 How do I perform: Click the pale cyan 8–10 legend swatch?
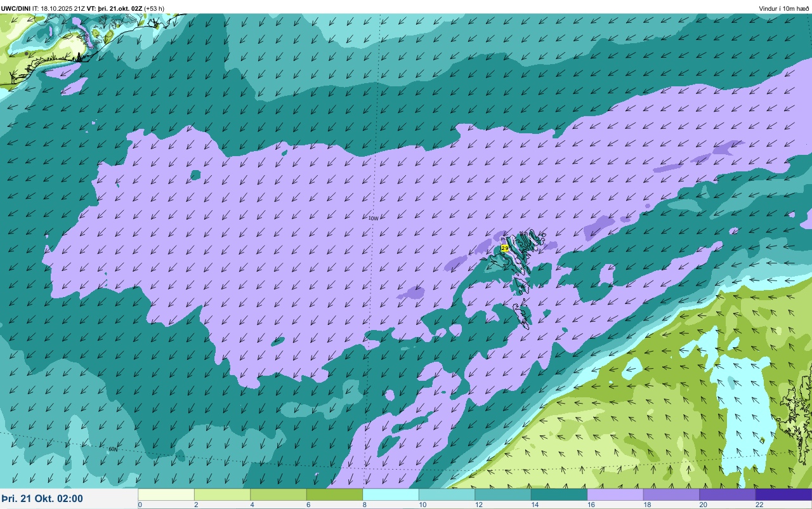(x=391, y=494)
